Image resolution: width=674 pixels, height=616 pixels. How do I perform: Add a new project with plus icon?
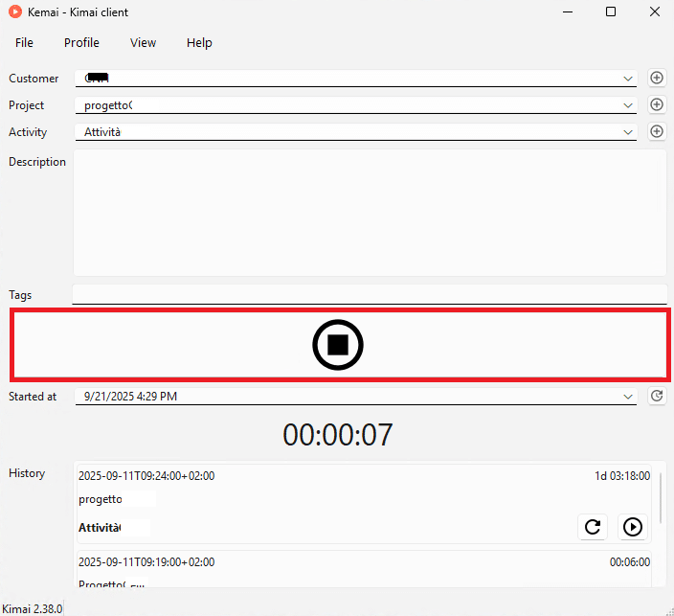coord(657,104)
